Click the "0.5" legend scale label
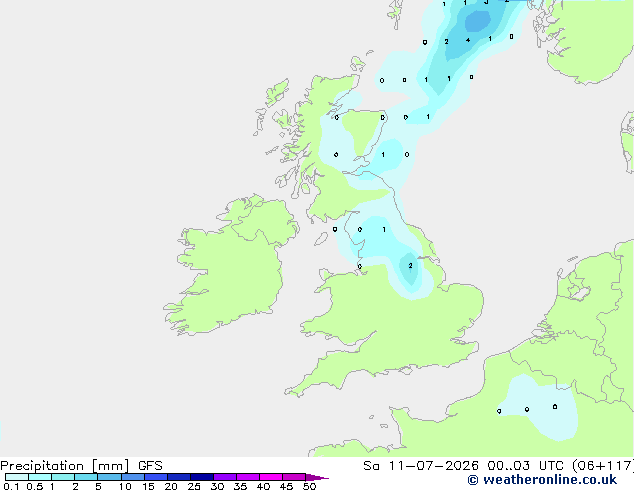 [35, 486]
